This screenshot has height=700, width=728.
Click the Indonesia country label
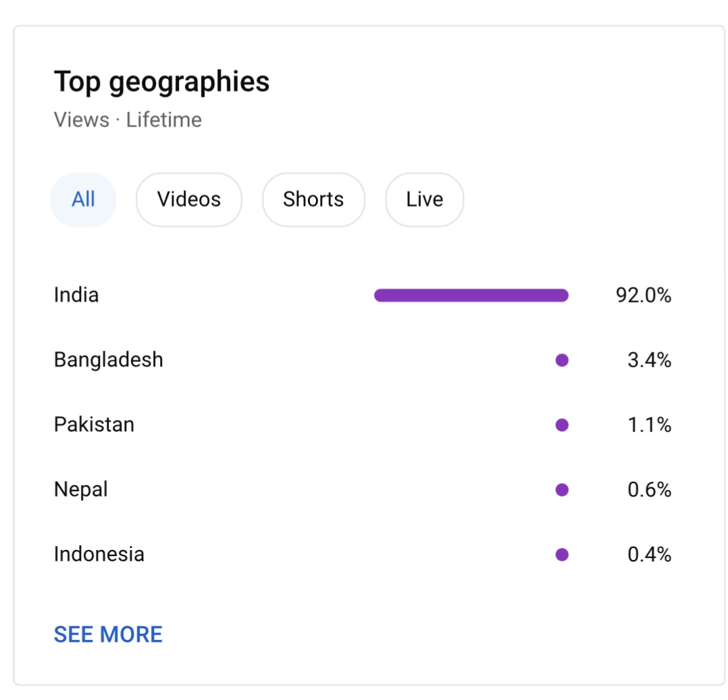[99, 554]
